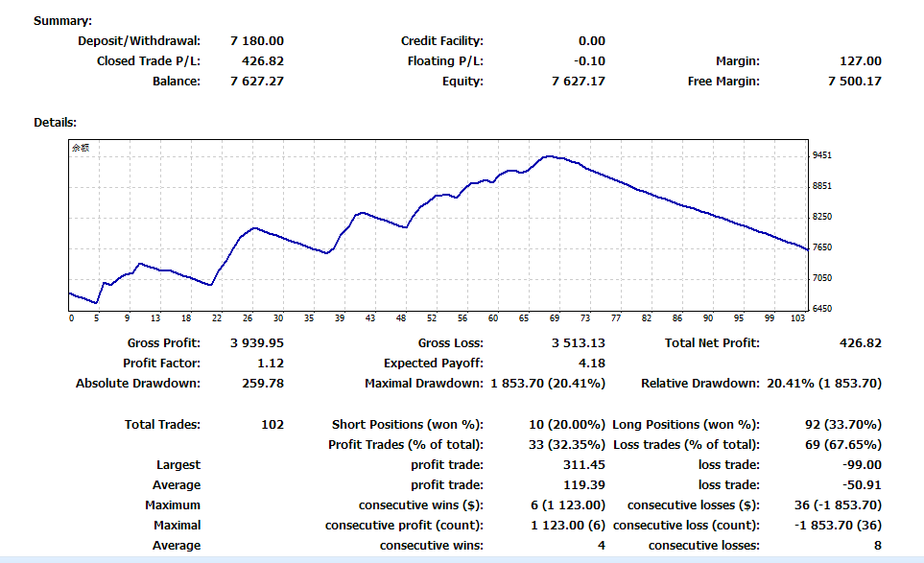Select the "Short Positions (won %):" label
Image resolution: width=924 pixels, height=563 pixels.
(x=408, y=424)
